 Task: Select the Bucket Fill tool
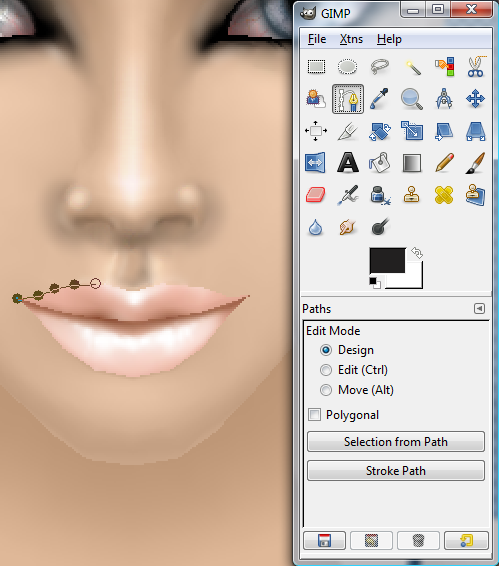(x=379, y=162)
